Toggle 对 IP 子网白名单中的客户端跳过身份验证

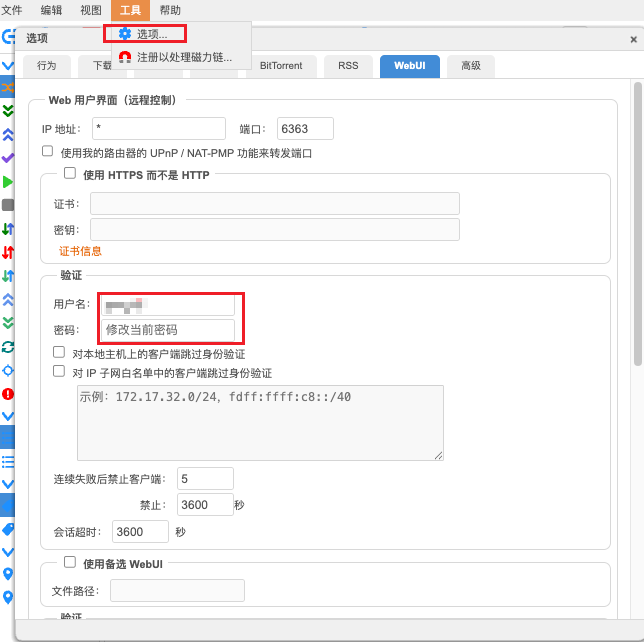[x=59, y=371]
